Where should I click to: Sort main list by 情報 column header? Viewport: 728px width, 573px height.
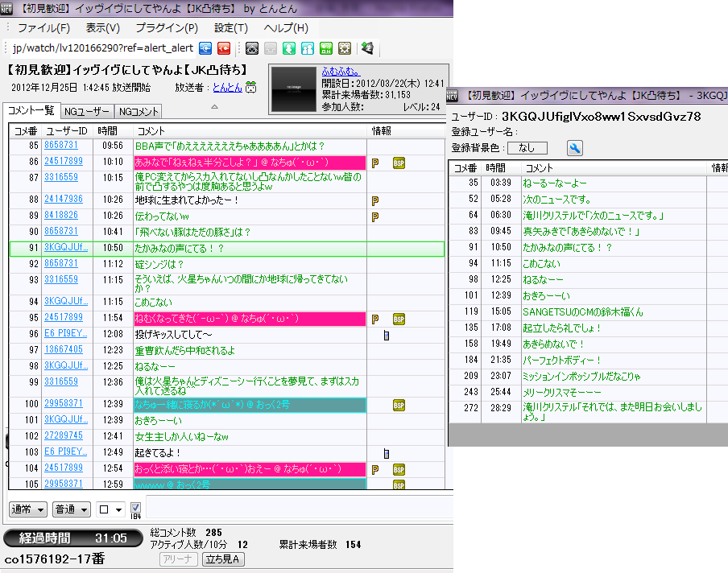pos(406,131)
